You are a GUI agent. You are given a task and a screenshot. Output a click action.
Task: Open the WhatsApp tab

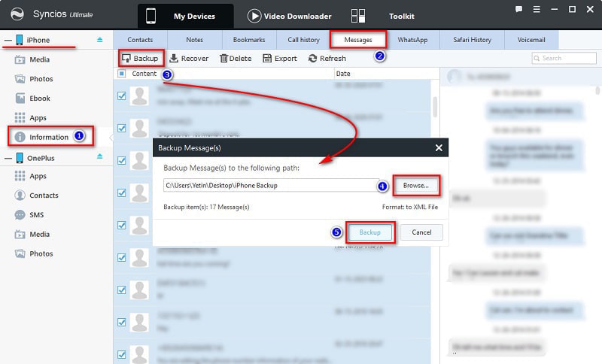[x=412, y=40]
